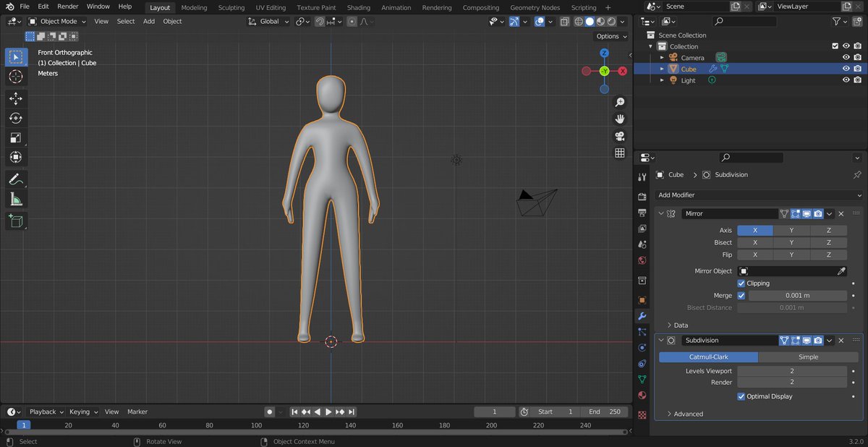The width and height of the screenshot is (868, 447).
Task: Enable Bisect on Y axis
Action: (791, 242)
